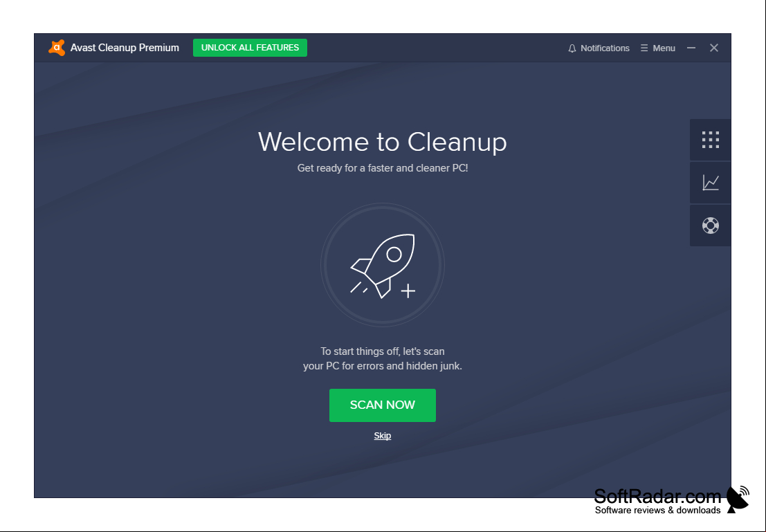The image size is (766, 532).
Task: Click the Avast Cleanup Premium title text
Action: click(125, 47)
